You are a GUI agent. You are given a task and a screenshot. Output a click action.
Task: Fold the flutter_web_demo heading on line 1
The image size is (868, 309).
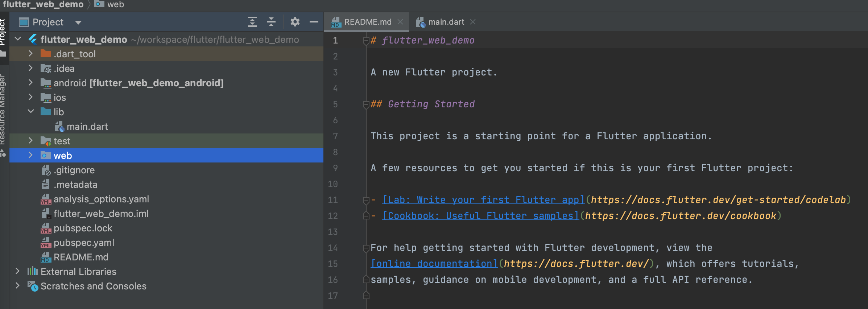[366, 41]
